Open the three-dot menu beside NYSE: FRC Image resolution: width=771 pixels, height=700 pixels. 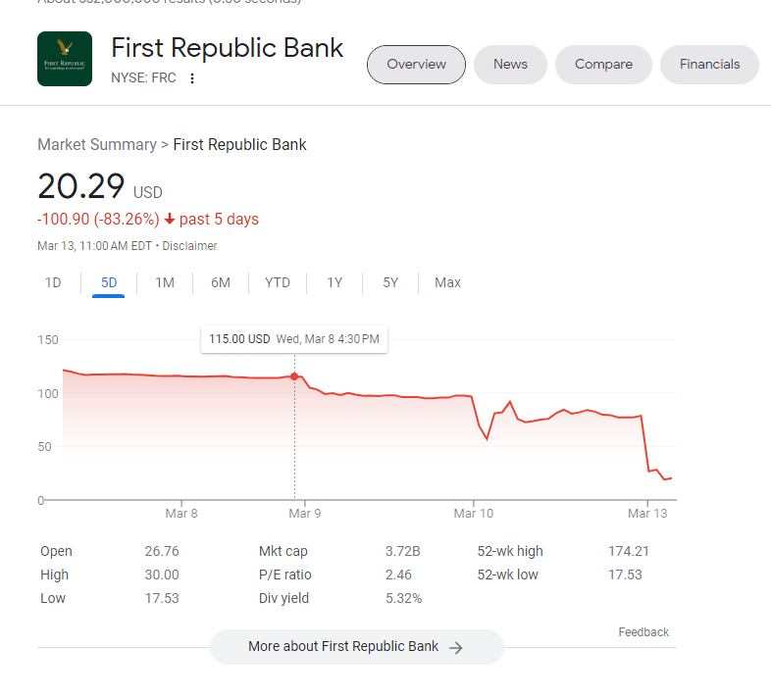pyautogui.click(x=192, y=78)
